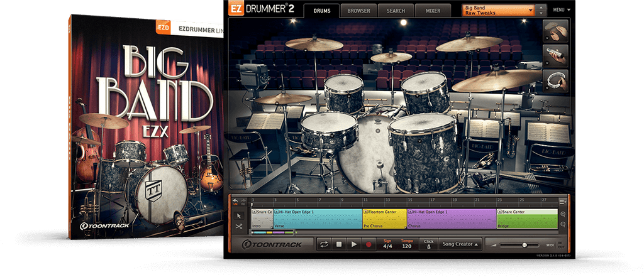The image size is (644, 277).
Task: Click the articulation icon on the Bridge block
Action: 500,212
